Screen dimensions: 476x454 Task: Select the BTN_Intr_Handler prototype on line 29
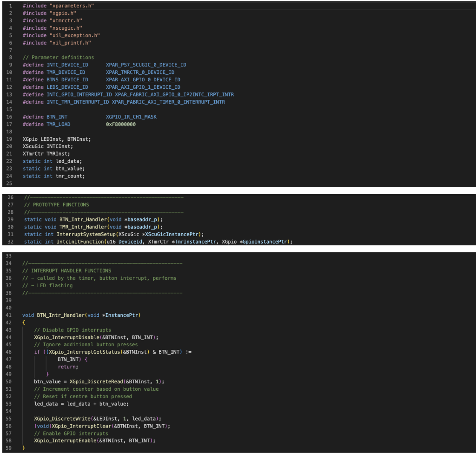coord(84,219)
